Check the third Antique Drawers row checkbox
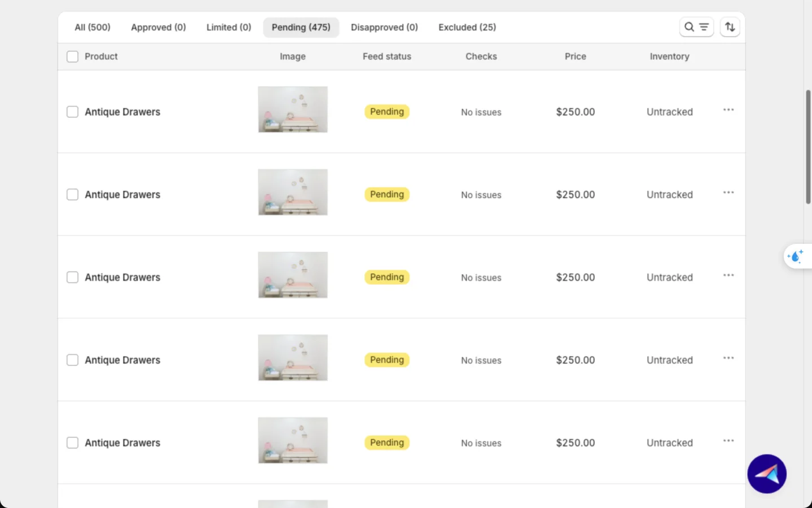 pos(73,277)
